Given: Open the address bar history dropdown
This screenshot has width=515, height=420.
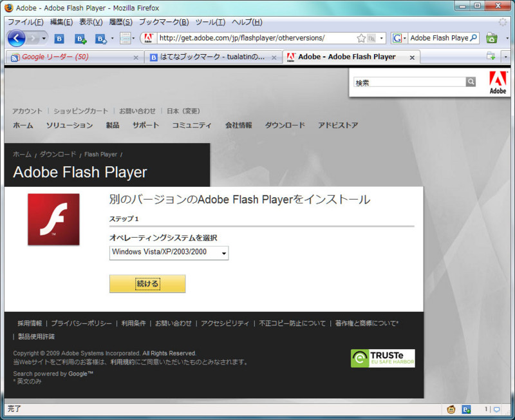Looking at the screenshot, I should pyautogui.click(x=381, y=39).
